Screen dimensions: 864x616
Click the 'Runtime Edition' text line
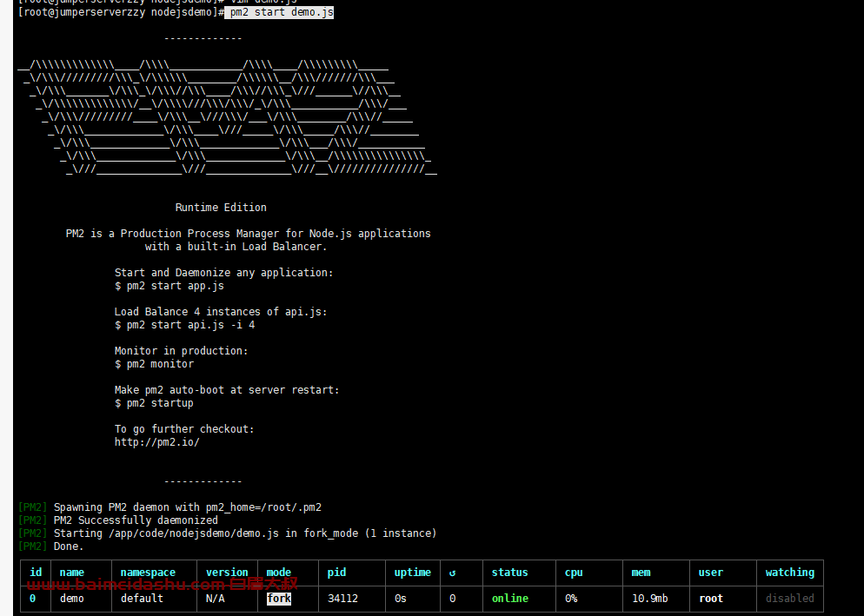point(221,207)
